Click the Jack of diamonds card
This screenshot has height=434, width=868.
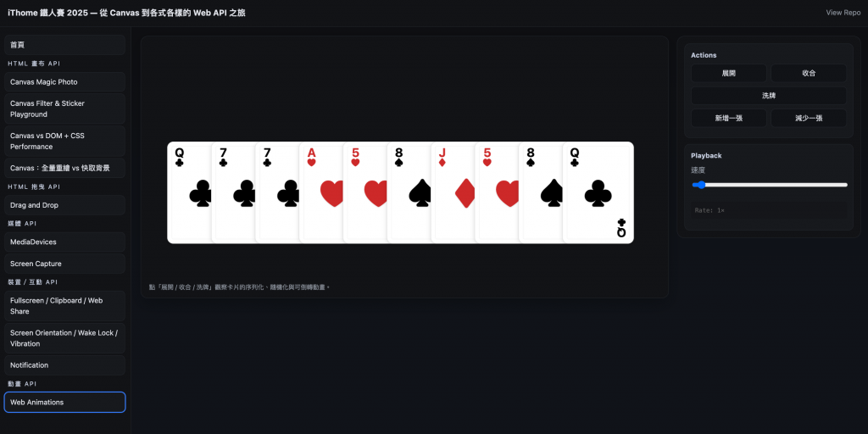[x=453, y=192]
